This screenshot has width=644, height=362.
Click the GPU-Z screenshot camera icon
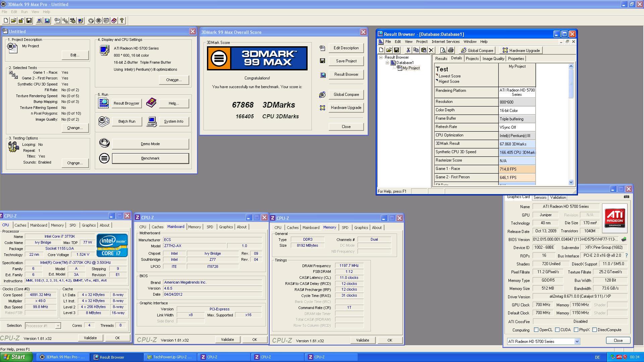coord(626,197)
